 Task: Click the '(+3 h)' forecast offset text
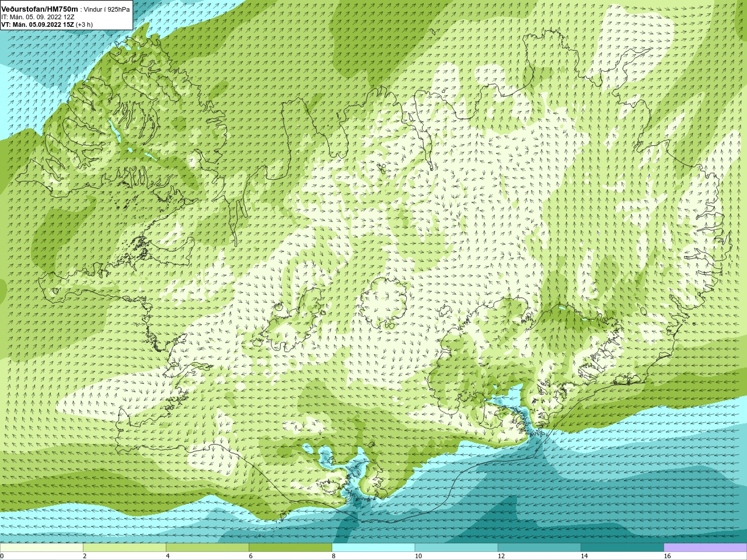[x=84, y=24]
